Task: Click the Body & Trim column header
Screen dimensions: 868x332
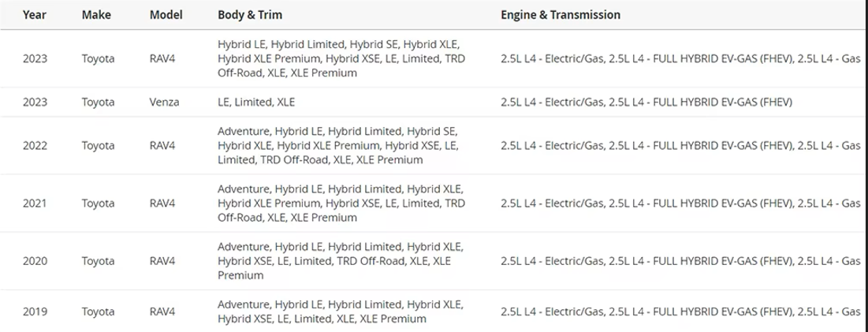Action: (x=250, y=15)
